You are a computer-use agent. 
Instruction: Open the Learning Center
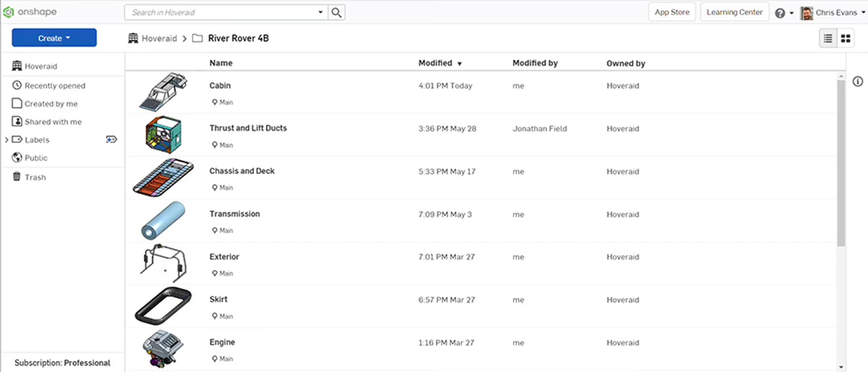734,12
